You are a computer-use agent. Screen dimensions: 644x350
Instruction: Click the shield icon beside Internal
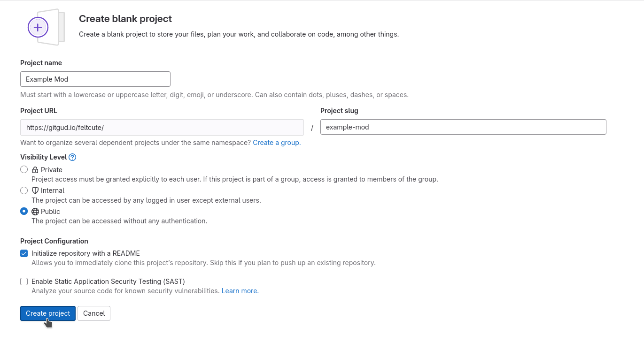(35, 190)
